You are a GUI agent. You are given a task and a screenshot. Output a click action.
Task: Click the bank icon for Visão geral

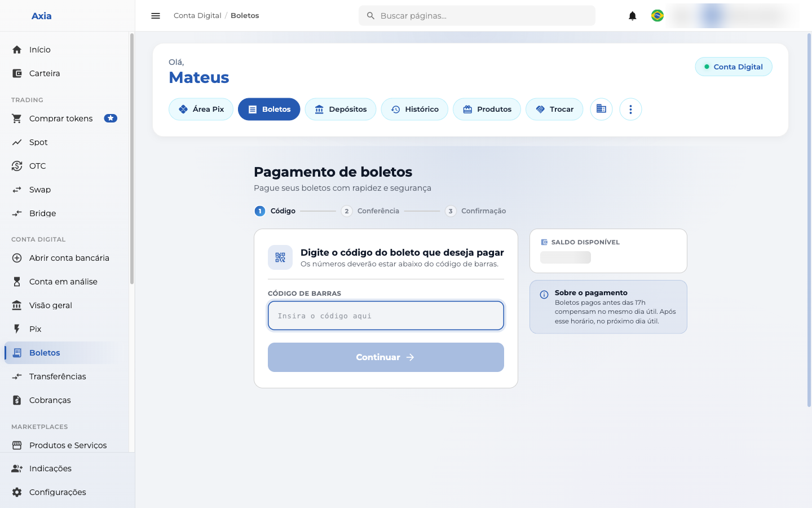point(17,305)
